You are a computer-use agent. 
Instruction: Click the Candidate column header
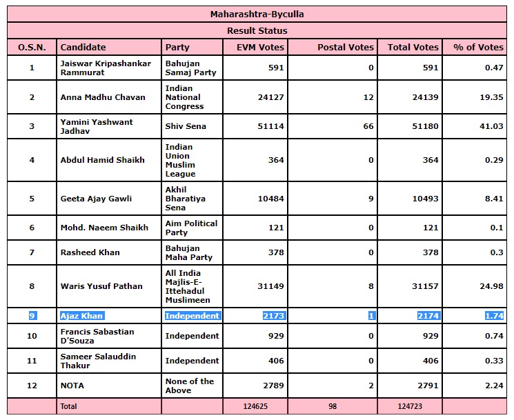point(83,48)
